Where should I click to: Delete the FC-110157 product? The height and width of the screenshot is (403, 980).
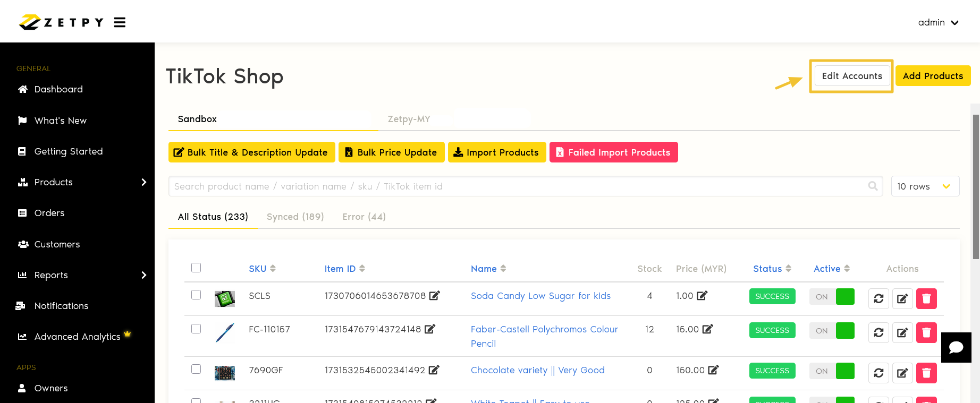[926, 332]
